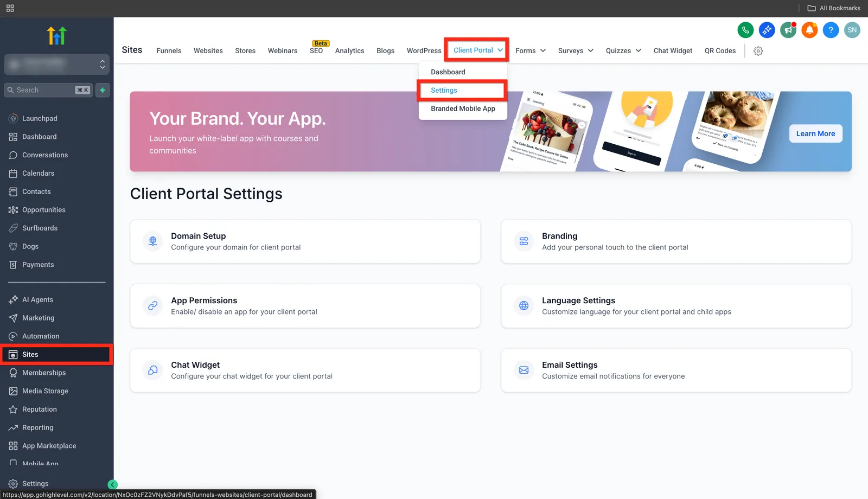868x499 pixels.
Task: Switch to the Blogs tab
Action: (386, 50)
